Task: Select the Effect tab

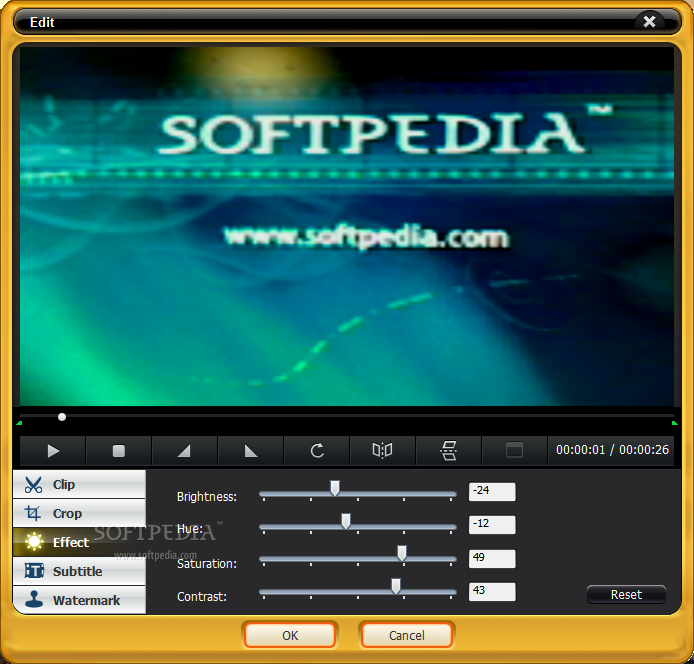Action: click(x=79, y=542)
